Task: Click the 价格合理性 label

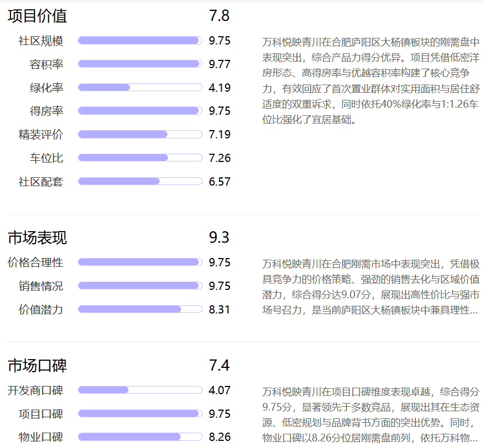Action: pos(35,262)
